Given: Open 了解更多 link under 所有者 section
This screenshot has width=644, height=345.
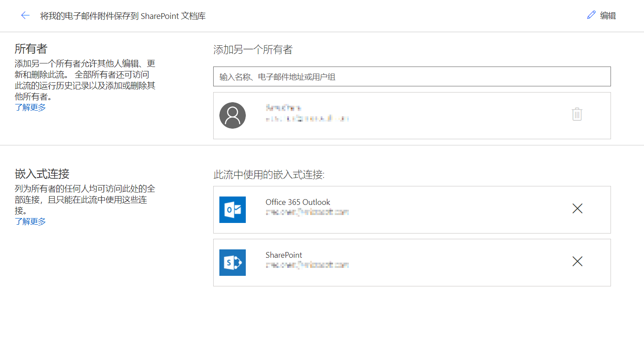Looking at the screenshot, I should click(30, 108).
